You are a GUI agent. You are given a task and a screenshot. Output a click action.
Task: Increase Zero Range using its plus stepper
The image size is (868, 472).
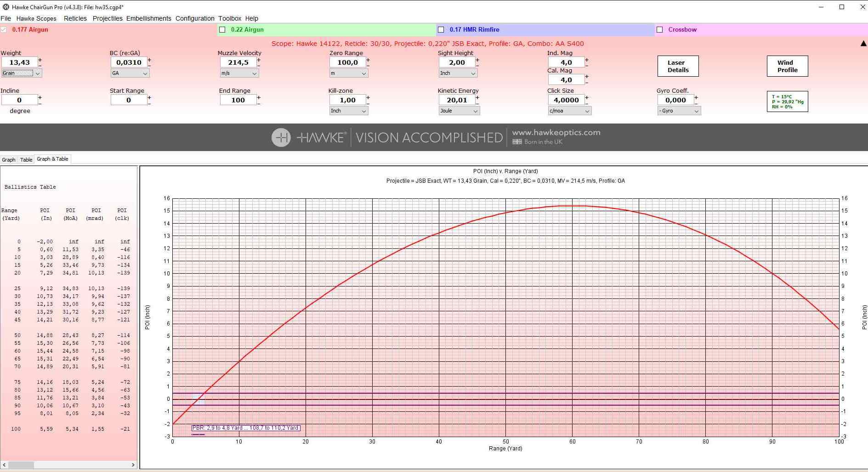(x=368, y=60)
